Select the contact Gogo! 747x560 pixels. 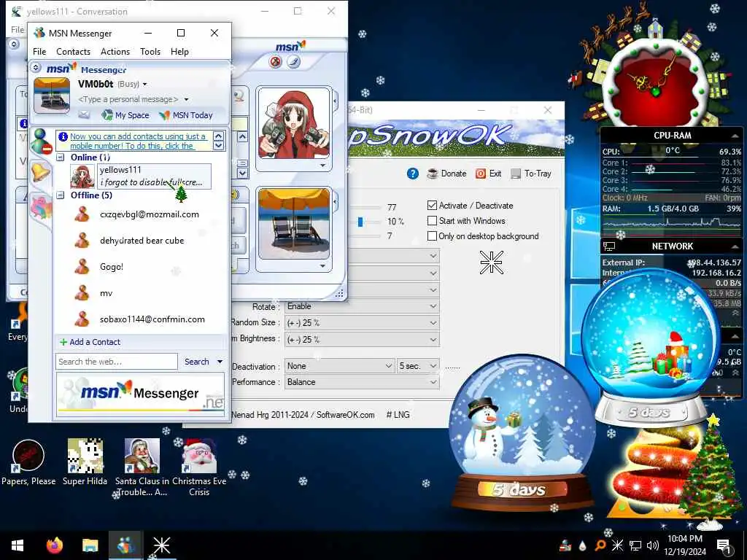(112, 267)
